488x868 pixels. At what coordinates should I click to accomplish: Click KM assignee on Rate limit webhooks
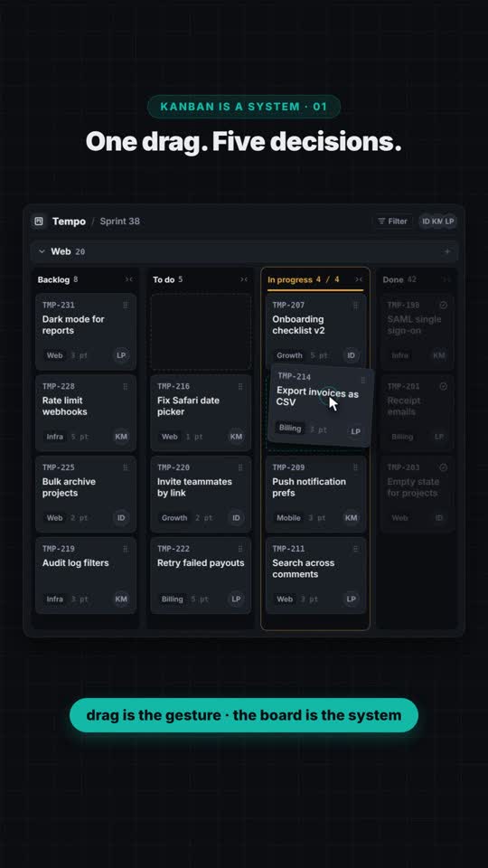tap(121, 437)
